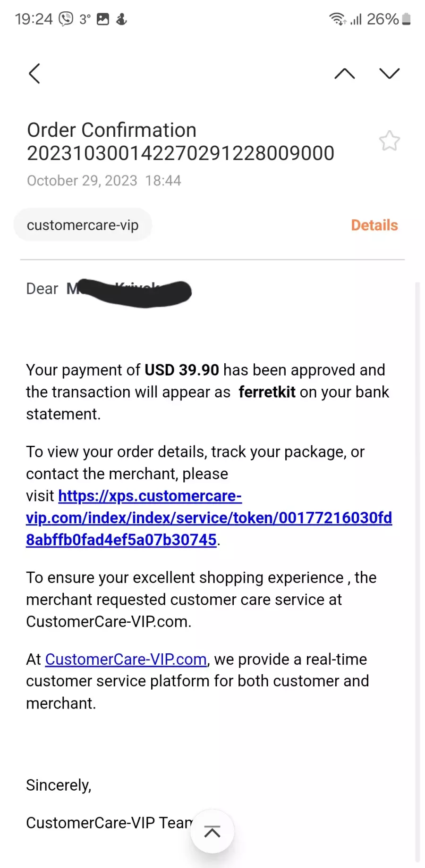The width and height of the screenshot is (425, 868).
Task: Jump to top with floating arrow button
Action: 212,832
